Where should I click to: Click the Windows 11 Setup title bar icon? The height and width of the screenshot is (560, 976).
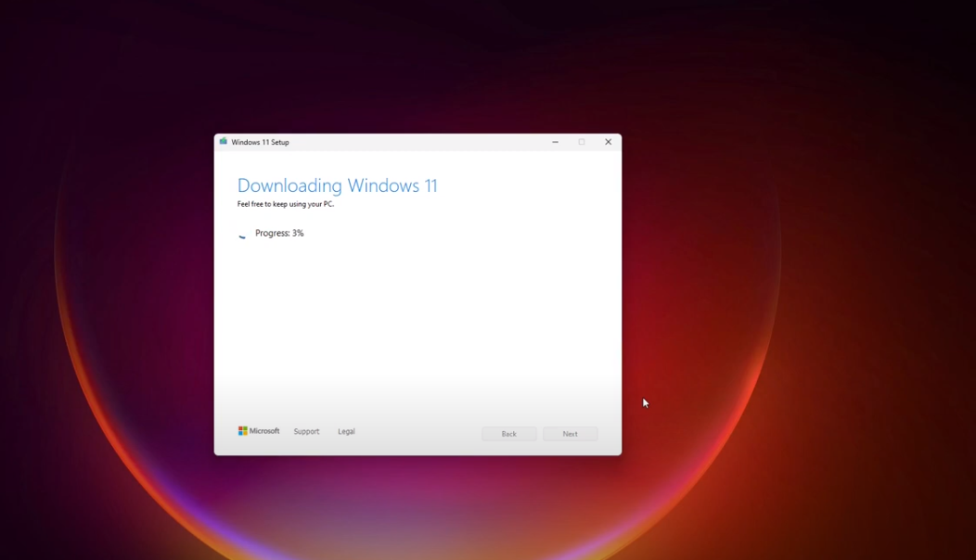(224, 142)
